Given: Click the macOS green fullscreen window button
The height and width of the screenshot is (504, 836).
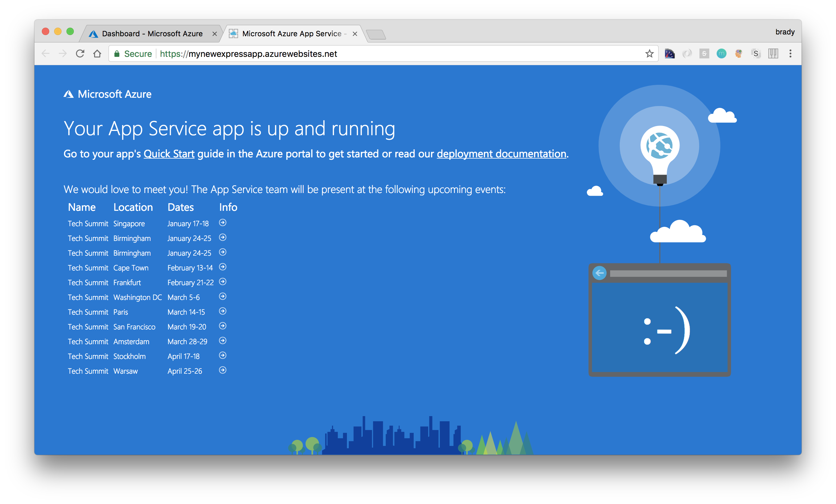Looking at the screenshot, I should coord(70,32).
